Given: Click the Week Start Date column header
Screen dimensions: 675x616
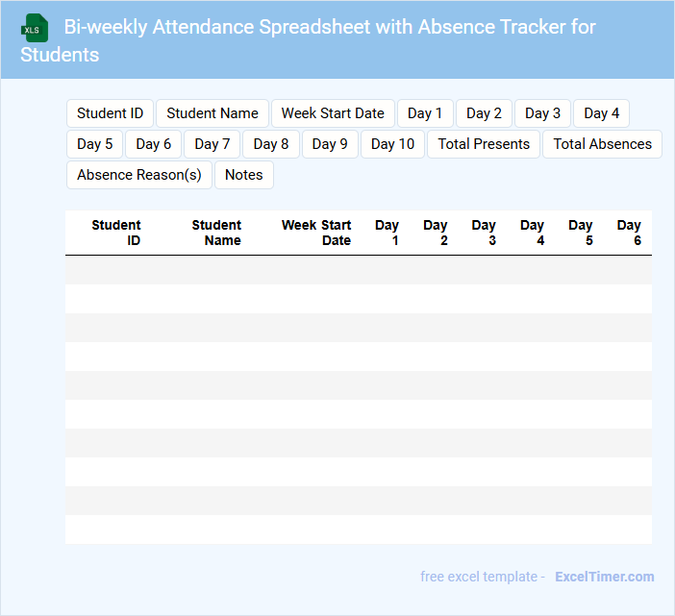Looking at the screenshot, I should click(x=316, y=233).
